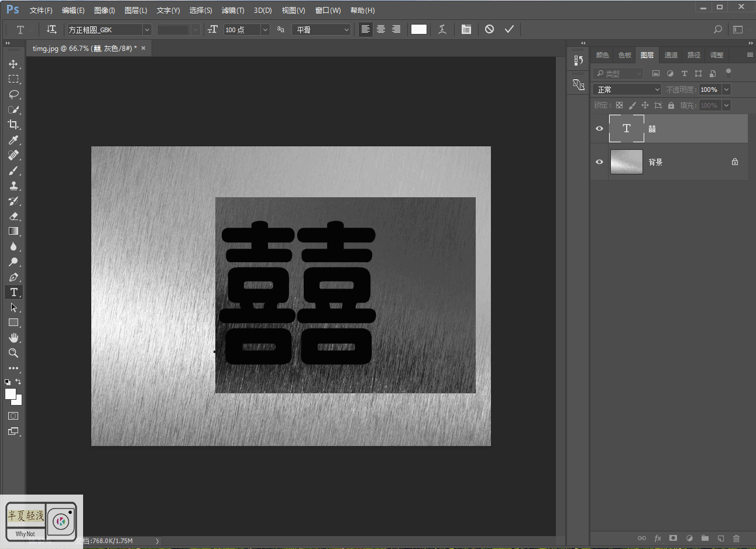Open the Edit Toolbar ellipsis

point(13,368)
